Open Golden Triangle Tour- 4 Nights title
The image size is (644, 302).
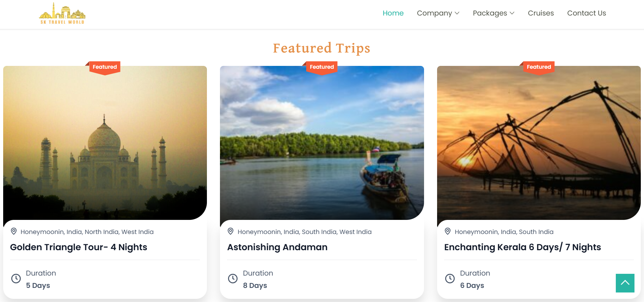[x=79, y=247]
